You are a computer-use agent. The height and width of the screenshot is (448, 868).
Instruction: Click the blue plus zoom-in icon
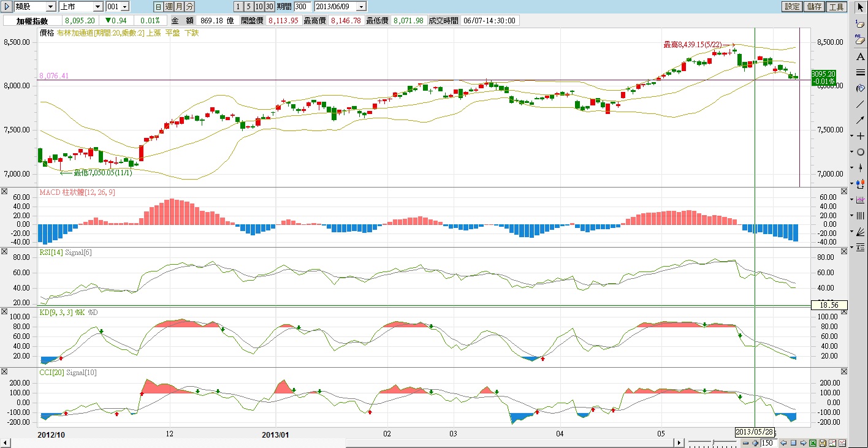[x=755, y=442]
